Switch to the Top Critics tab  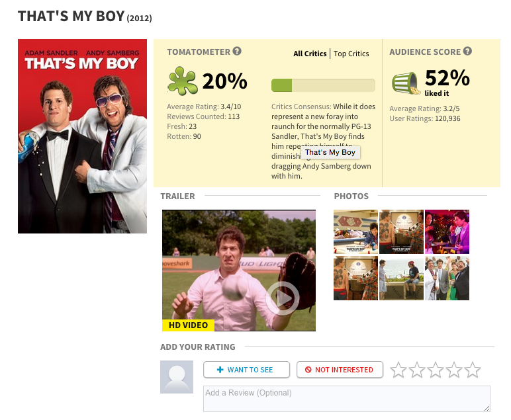tap(351, 54)
